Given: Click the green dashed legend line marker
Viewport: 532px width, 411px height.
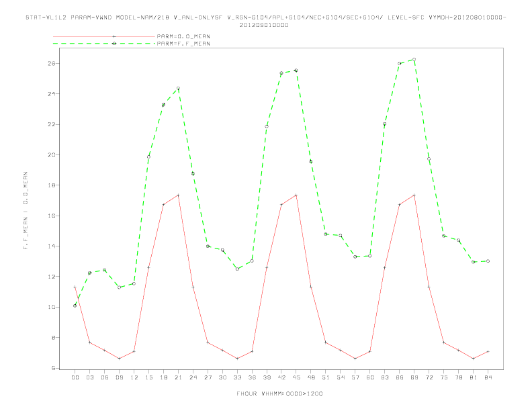Looking at the screenshot, I should tap(114, 44).
